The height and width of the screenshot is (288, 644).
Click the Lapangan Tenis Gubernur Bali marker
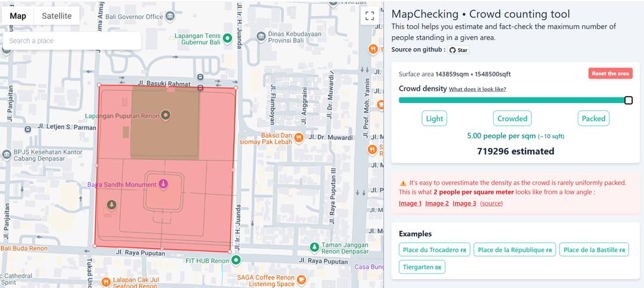pyautogui.click(x=227, y=39)
